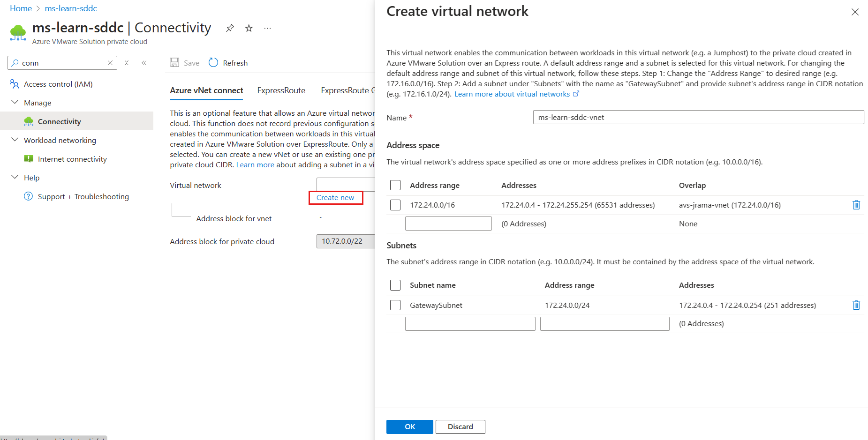Image resolution: width=868 pixels, height=440 pixels.
Task: Collapse the Manage section
Action: 15,102
